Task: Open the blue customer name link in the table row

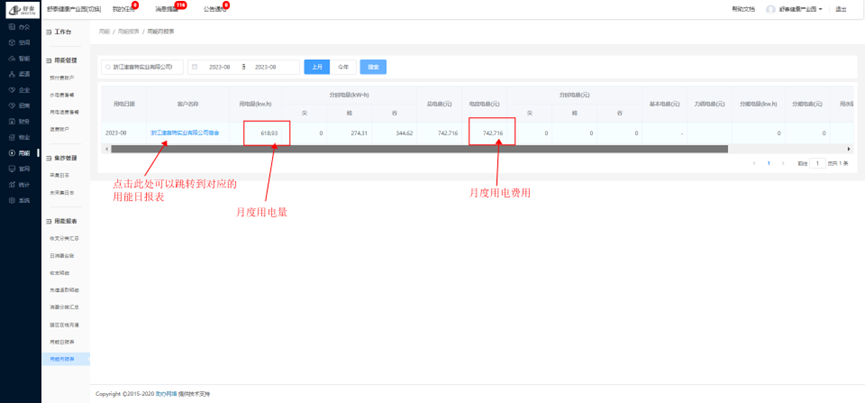Action: (185, 133)
